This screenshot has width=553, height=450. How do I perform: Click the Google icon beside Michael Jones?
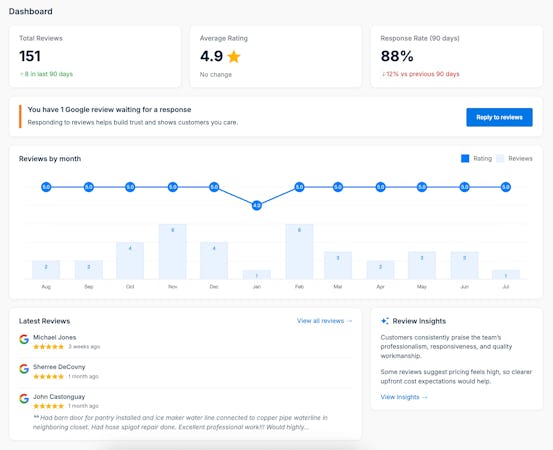[24, 339]
